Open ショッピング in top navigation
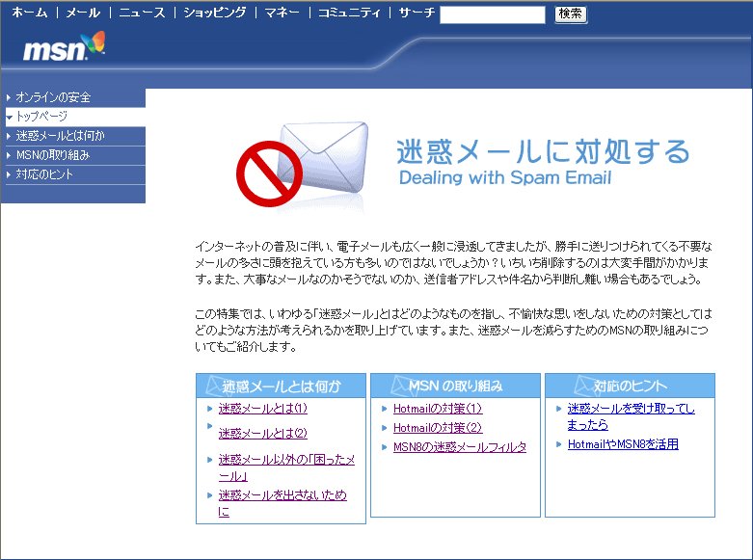 (x=215, y=13)
